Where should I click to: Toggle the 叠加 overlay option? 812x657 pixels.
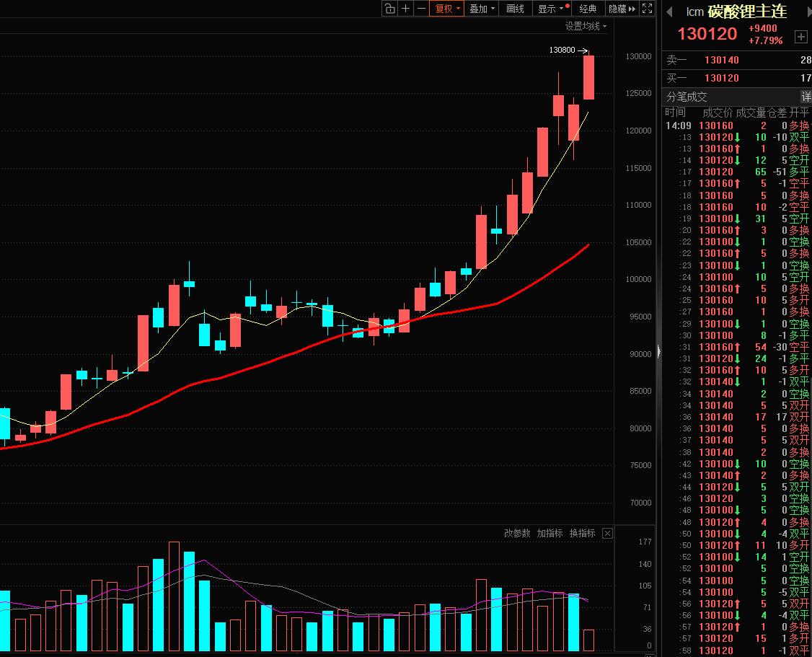point(477,9)
